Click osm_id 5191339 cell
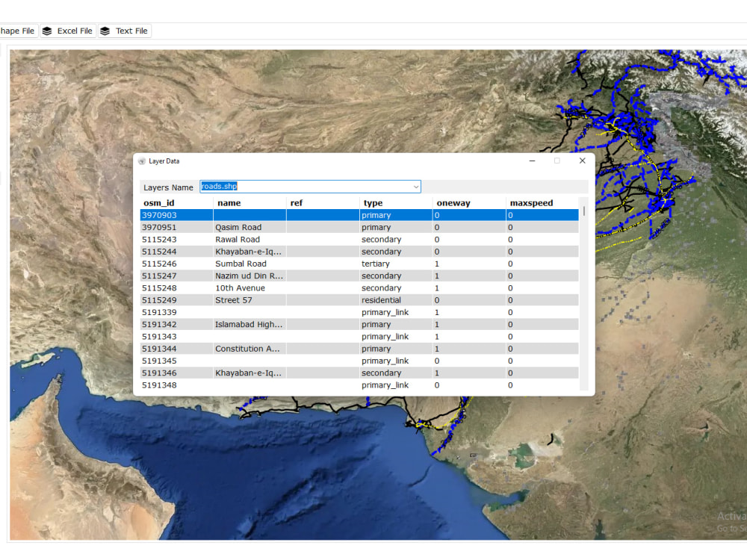The image size is (747, 560). coord(176,312)
